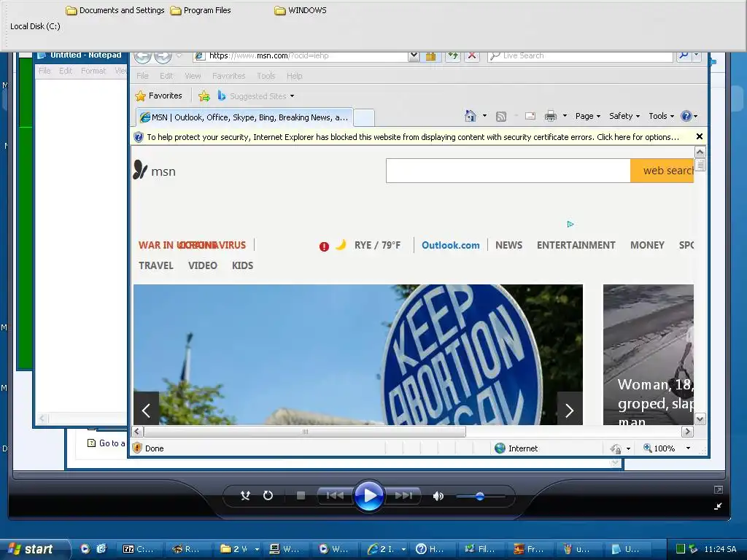Open the Tools dropdown in command bar

661,116
